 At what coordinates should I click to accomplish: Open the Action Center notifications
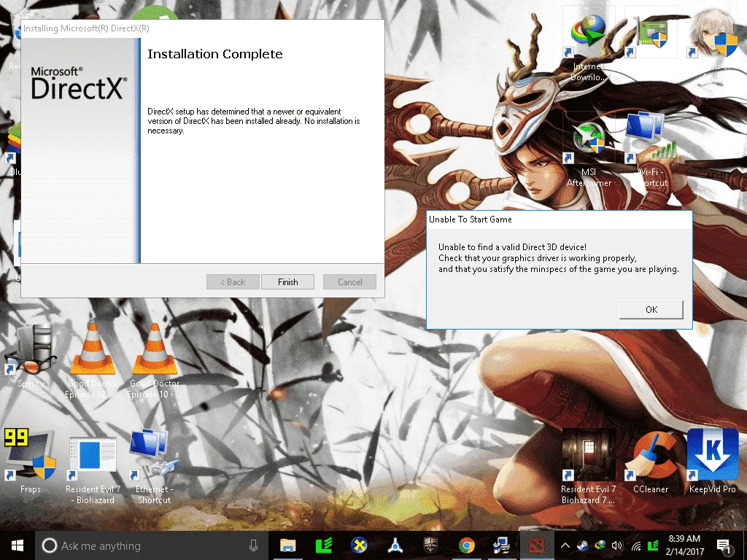pos(724,545)
